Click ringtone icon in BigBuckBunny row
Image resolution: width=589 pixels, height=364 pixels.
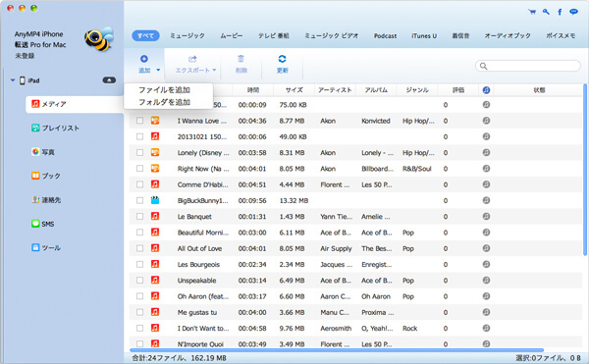click(x=486, y=200)
